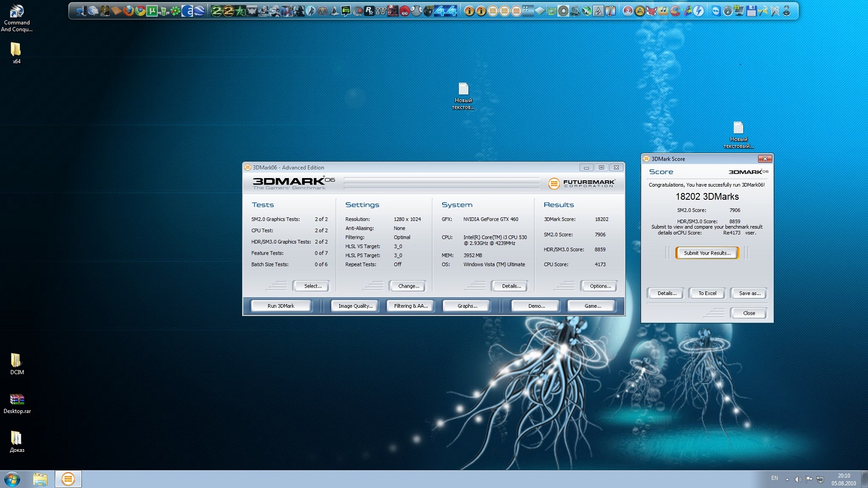Screen dimensions: 868x488
Task: Click Submit Your Results... button
Action: [x=707, y=253]
